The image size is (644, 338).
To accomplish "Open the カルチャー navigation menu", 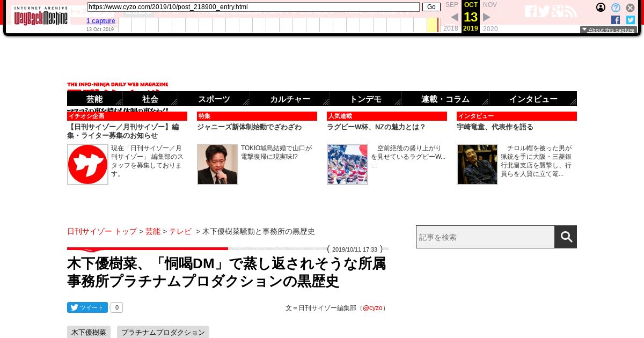I will 290,99.
